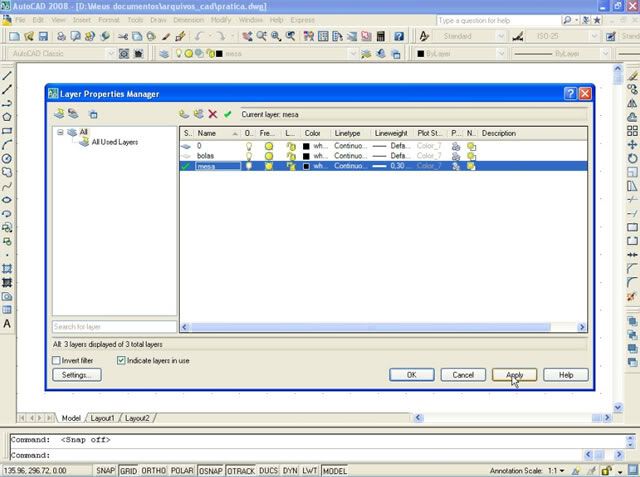Switch to the Layout1 tab
The width and height of the screenshot is (640, 477).
point(103,418)
